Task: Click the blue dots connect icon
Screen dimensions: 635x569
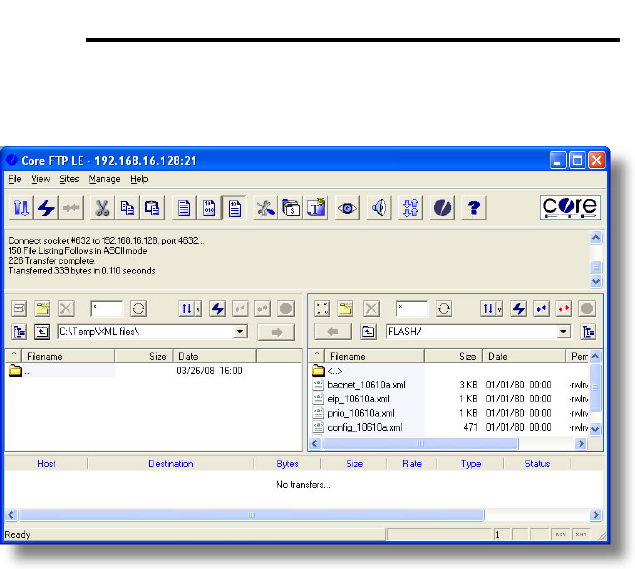Action: [541, 309]
